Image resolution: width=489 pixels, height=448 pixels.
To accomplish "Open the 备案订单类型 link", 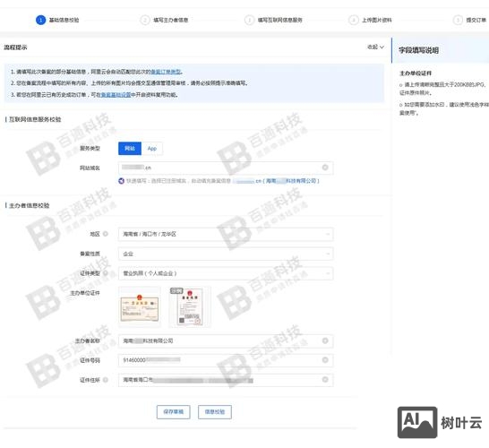I will tap(166, 72).
